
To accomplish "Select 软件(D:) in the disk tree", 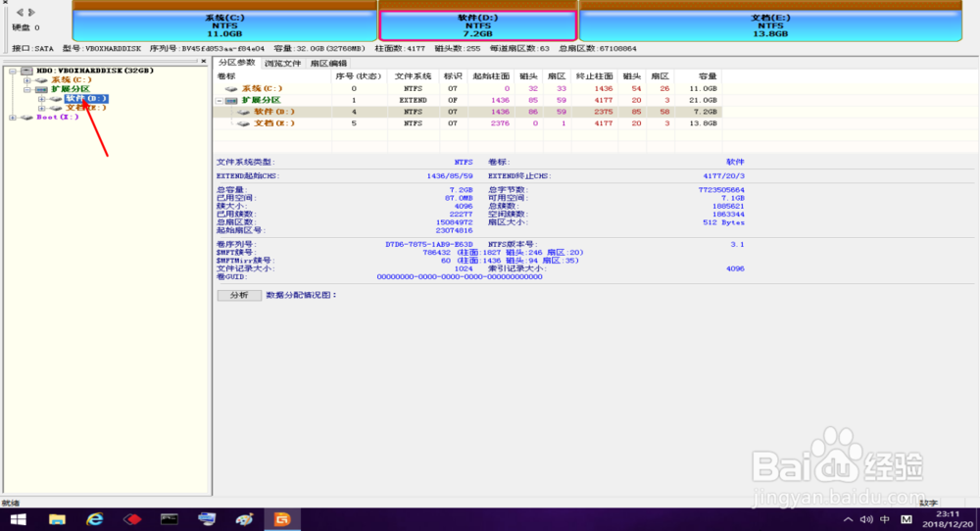I will 86,99.
